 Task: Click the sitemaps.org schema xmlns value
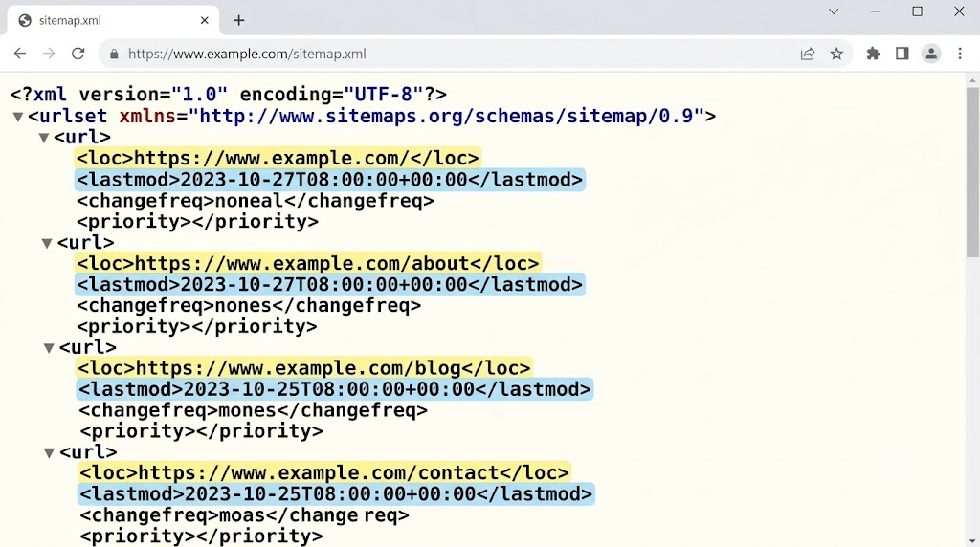[447, 116]
